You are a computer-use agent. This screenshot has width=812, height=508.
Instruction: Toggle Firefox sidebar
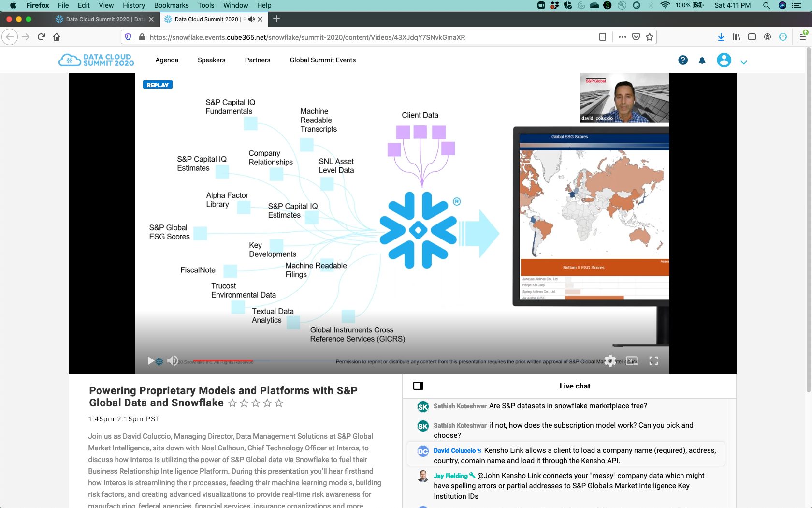pyautogui.click(x=752, y=37)
